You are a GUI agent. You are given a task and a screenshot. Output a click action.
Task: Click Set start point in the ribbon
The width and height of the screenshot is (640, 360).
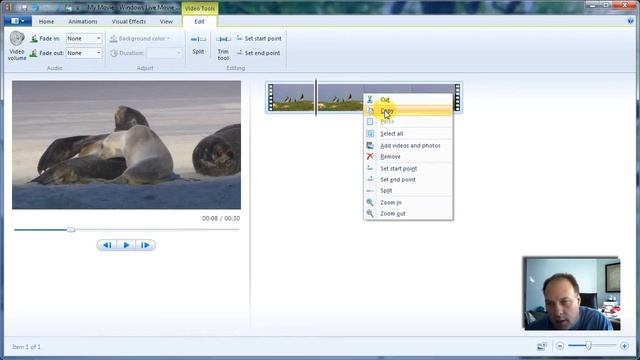pos(259,38)
